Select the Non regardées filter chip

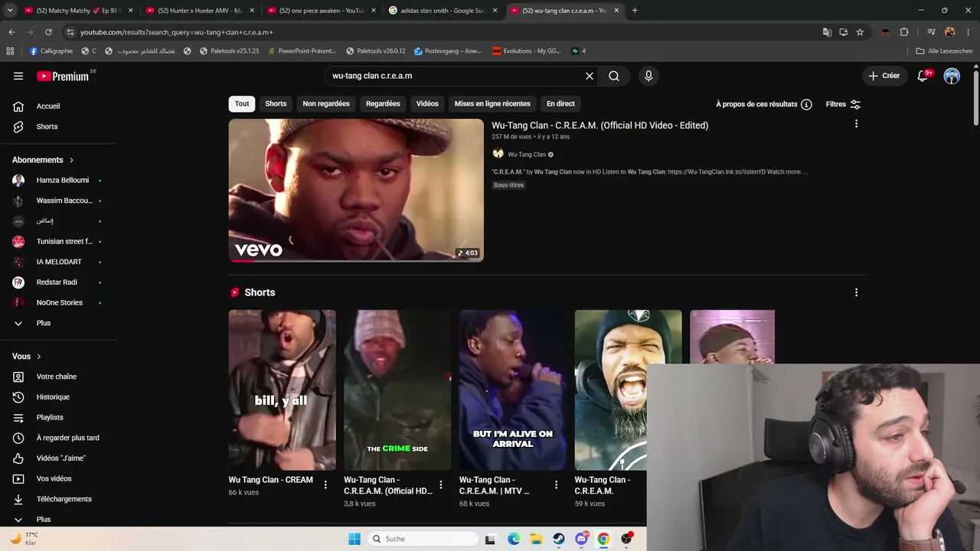click(x=326, y=103)
